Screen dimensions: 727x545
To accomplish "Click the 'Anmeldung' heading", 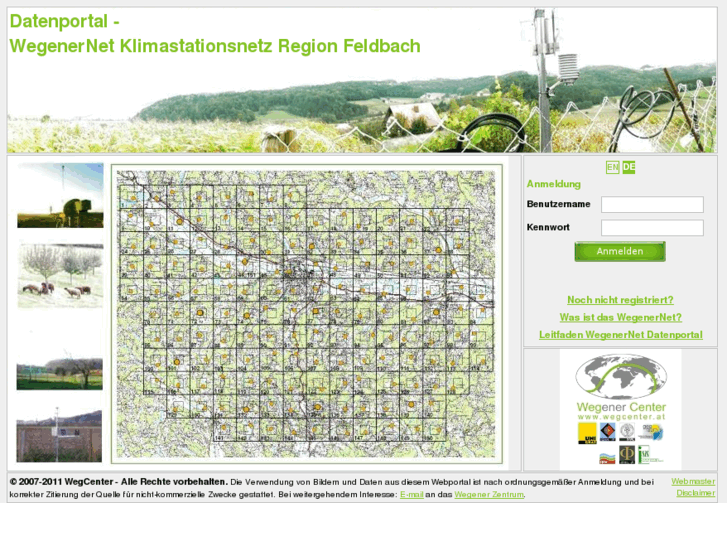I will tap(554, 184).
